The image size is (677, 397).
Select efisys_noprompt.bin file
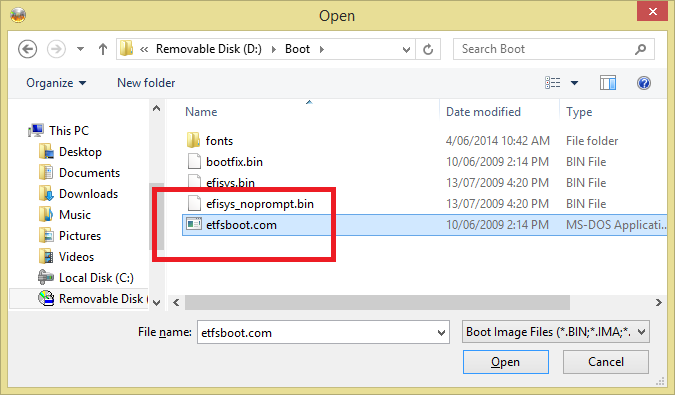(260, 204)
